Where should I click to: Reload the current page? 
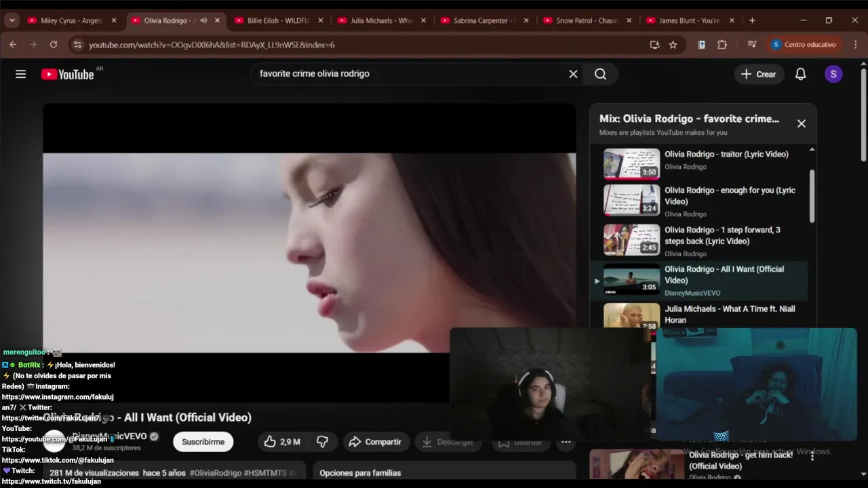click(54, 45)
